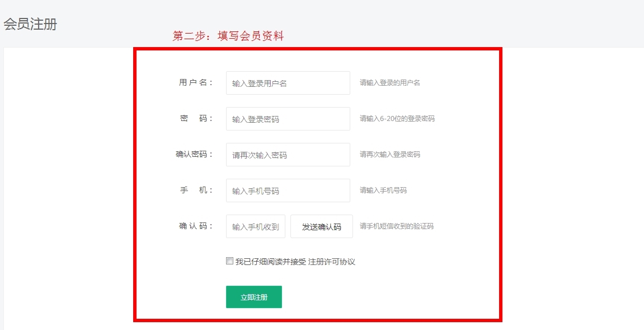Viewport: 644px width, 330px height.
Task: Click the 会员注册 page heading
Action: (x=30, y=25)
